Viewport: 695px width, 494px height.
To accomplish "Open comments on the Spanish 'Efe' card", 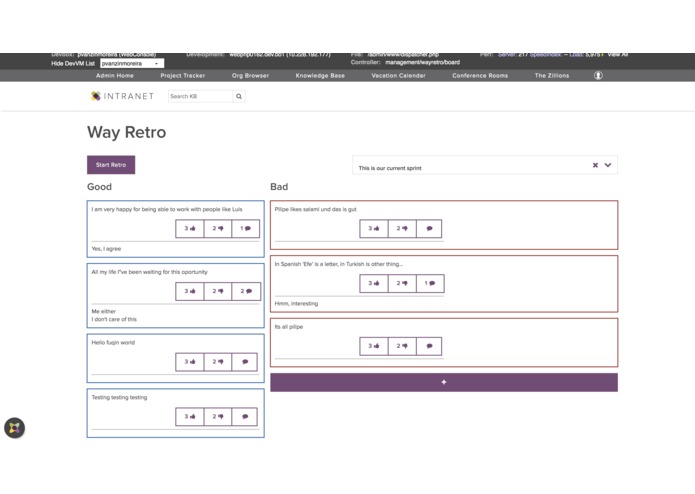I will pyautogui.click(x=430, y=283).
